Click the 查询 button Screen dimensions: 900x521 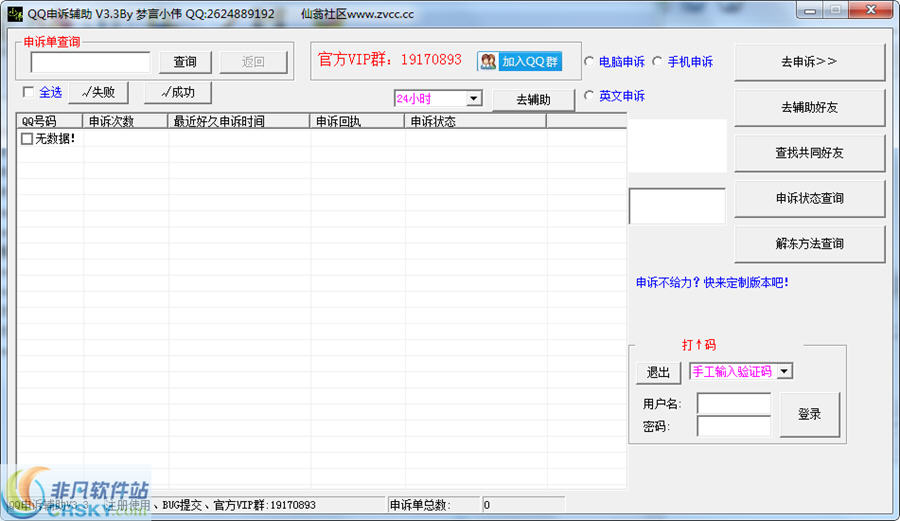tap(185, 62)
